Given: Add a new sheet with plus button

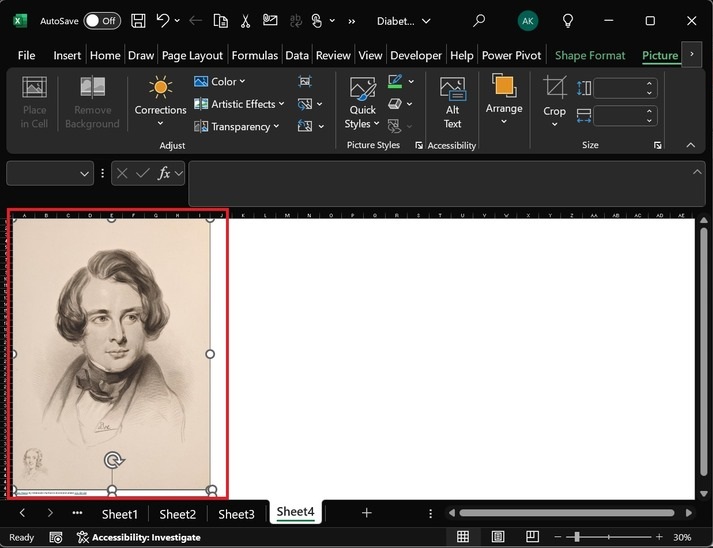Looking at the screenshot, I should coord(366,513).
